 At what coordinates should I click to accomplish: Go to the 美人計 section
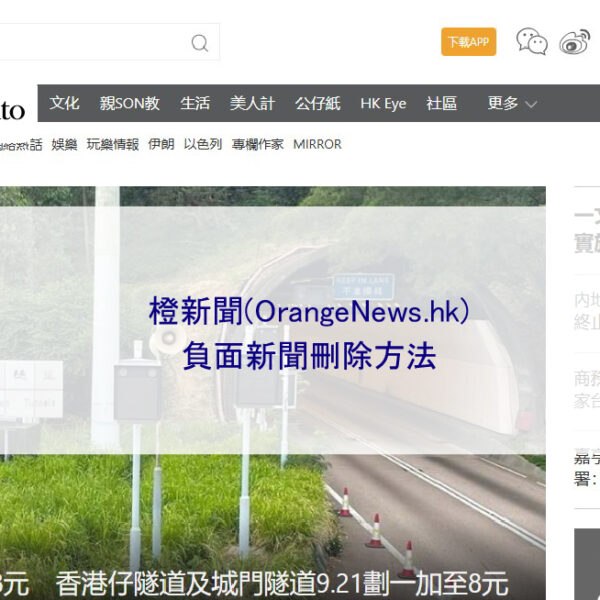pyautogui.click(x=252, y=103)
